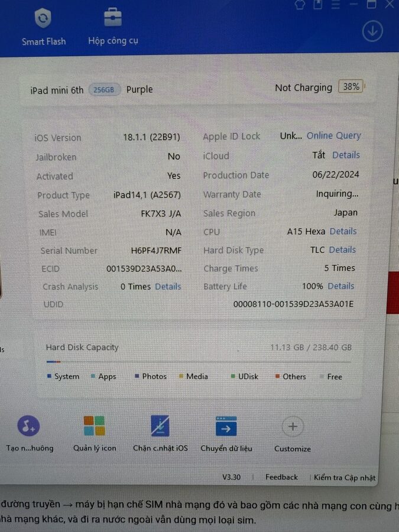Open Battery Life Details link
The height and width of the screenshot is (532, 399).
click(341, 286)
